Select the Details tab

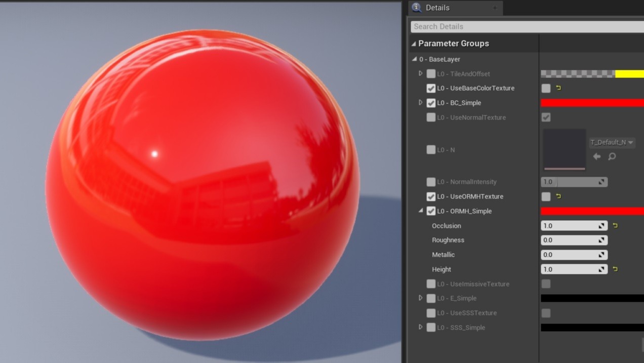point(437,8)
